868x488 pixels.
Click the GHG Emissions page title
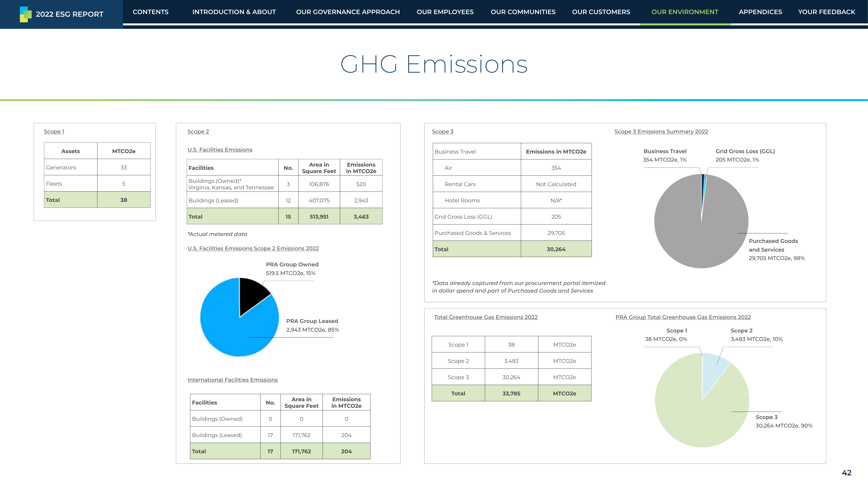tap(434, 64)
